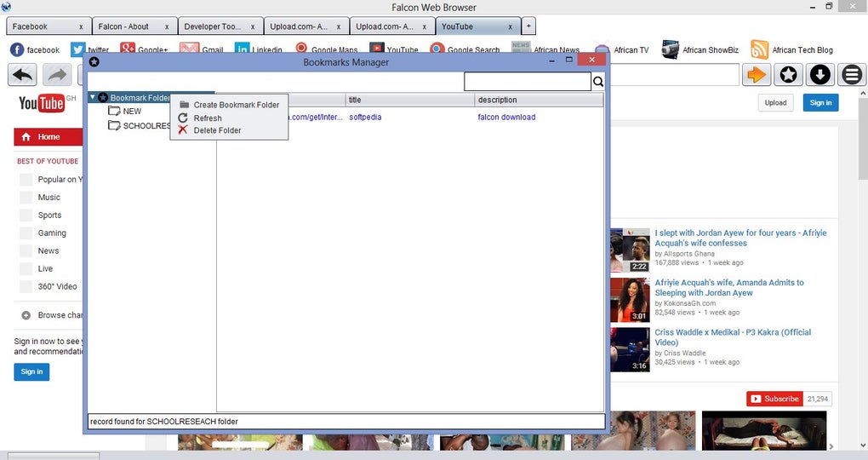Select the NEW folder icon
Image resolution: width=868 pixels, height=460 pixels.
[x=114, y=111]
